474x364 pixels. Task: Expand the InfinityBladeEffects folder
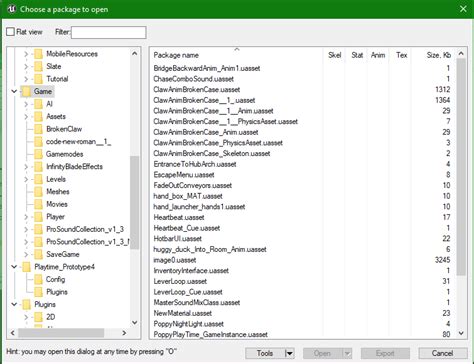point(26,167)
